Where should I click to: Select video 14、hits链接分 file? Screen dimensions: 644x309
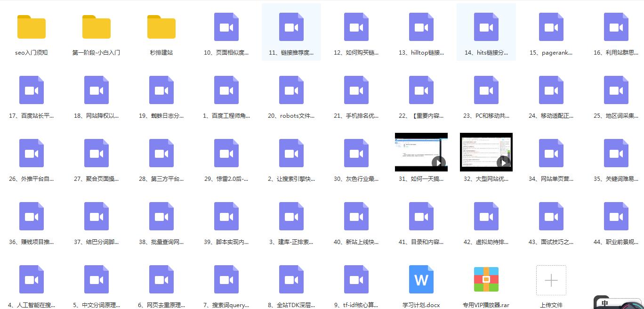(486, 27)
